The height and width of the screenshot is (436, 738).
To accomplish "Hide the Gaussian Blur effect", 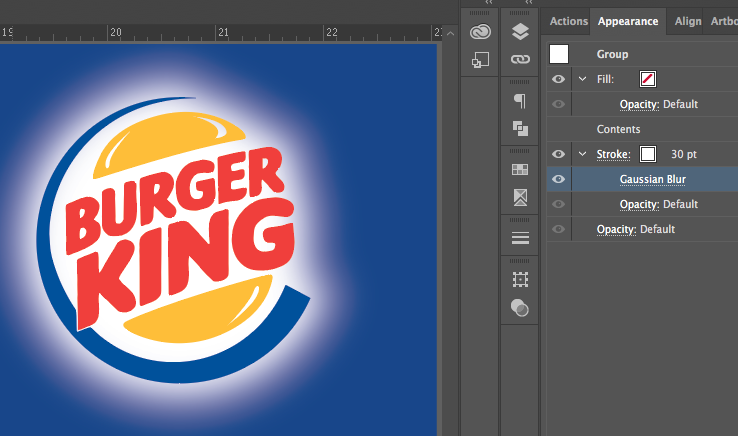I will (558, 179).
